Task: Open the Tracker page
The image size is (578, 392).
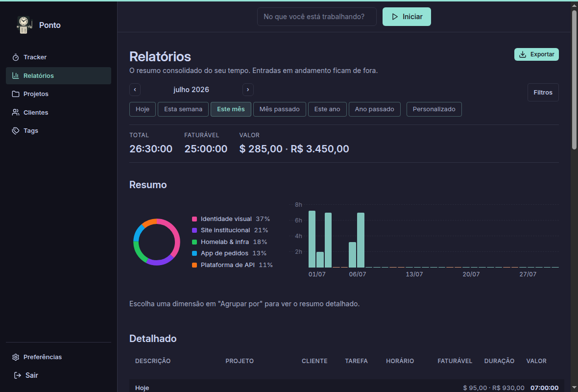Action: click(58, 57)
